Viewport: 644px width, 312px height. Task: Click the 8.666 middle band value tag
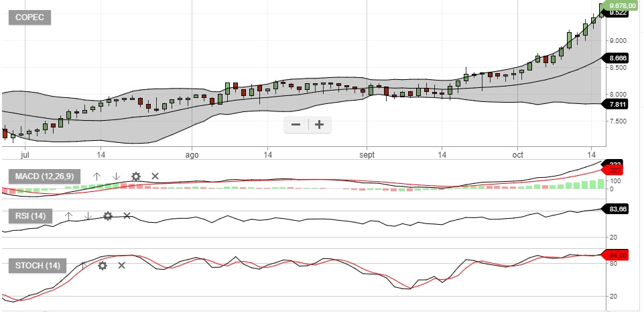tap(615, 58)
